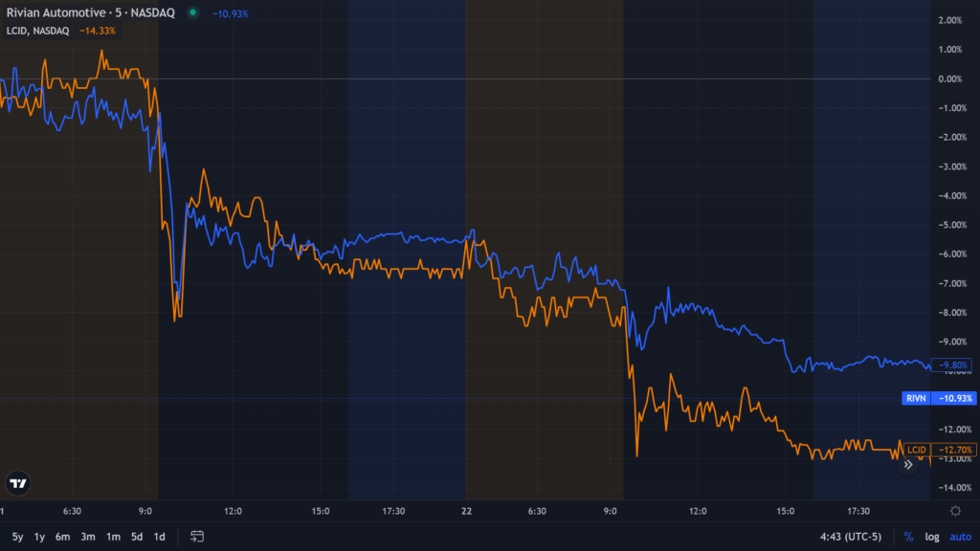Open timezone menu showing 4:43 (UTC-5)

(851, 537)
